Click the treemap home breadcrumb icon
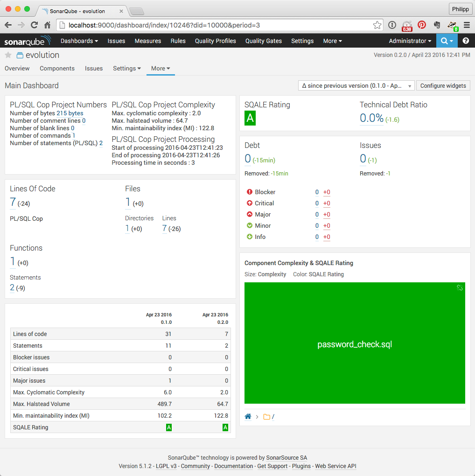The height and width of the screenshot is (476, 475). 248,416
